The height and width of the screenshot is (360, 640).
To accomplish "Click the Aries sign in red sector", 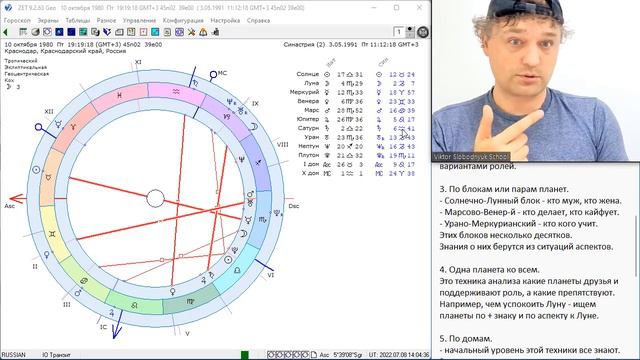I will 73,127.
